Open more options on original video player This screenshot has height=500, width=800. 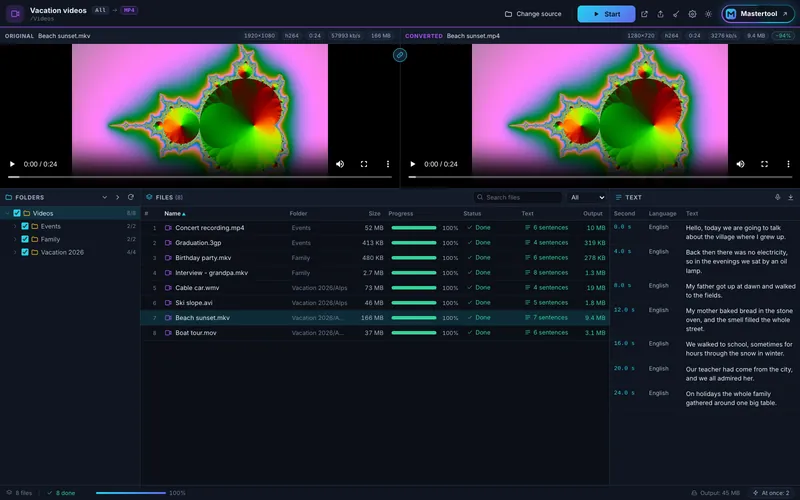pyautogui.click(x=388, y=164)
